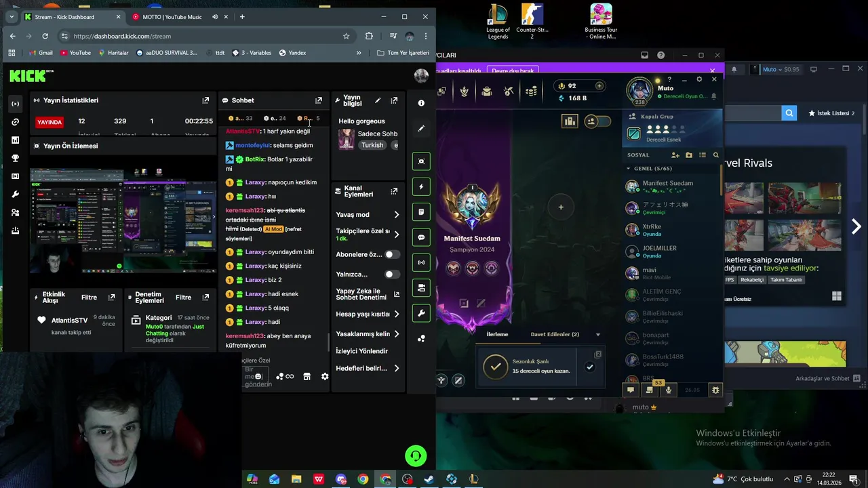Click the lightning bolt widget icon in right toolbar

coord(421,187)
